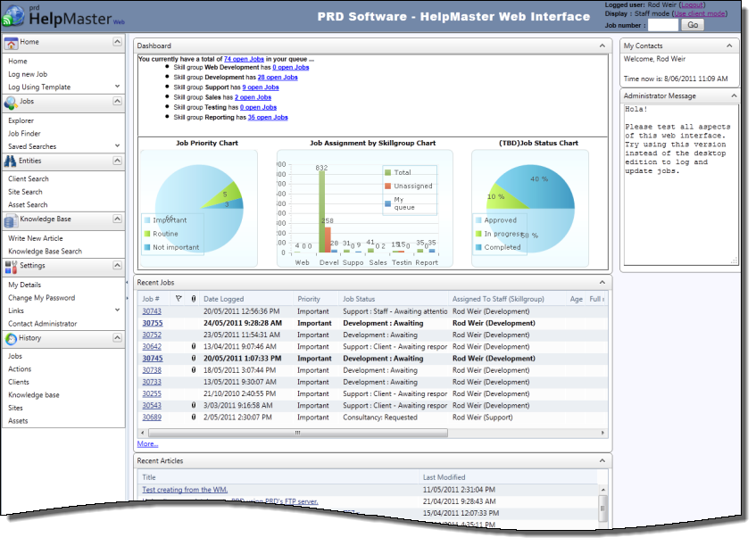Open Contact Administrator item

coord(43,324)
